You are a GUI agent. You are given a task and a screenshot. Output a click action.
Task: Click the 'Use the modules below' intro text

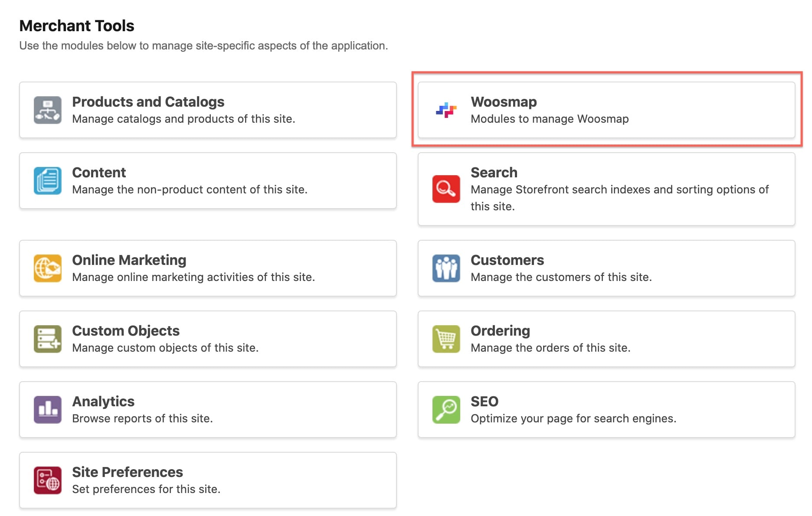click(x=204, y=46)
